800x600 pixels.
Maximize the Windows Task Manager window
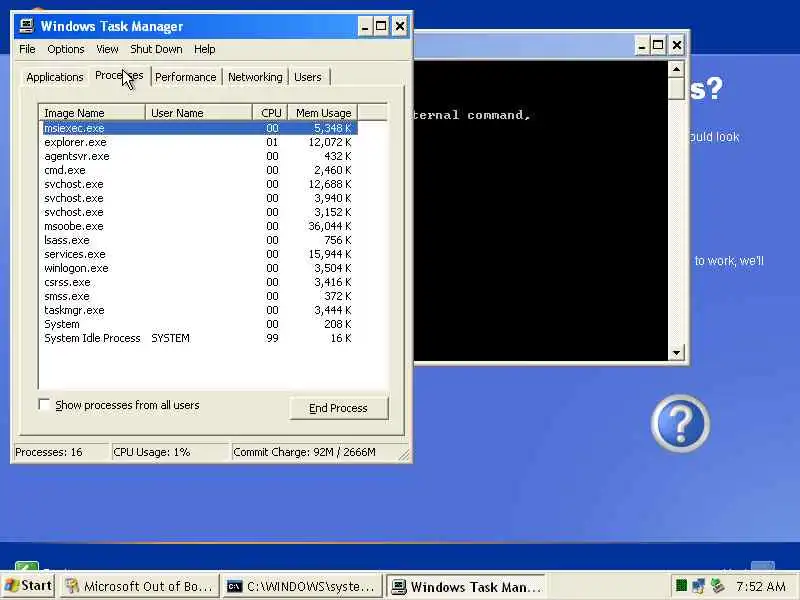[381, 27]
